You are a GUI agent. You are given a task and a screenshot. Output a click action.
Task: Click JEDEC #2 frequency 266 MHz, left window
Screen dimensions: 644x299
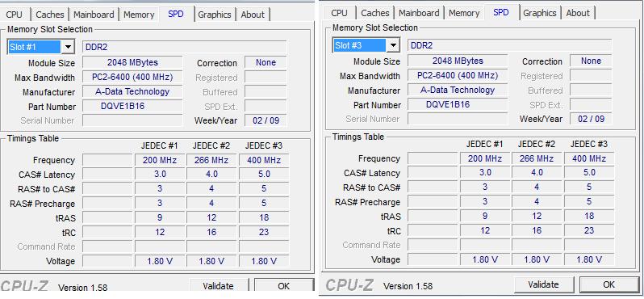coord(211,160)
